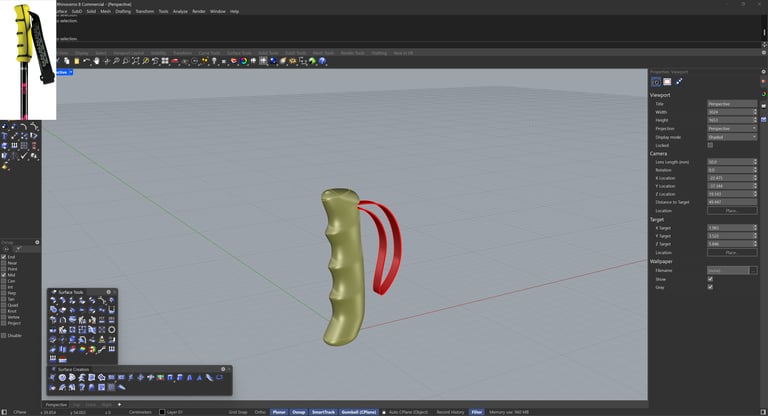Disable the End object snap
768x416 pixels.
4,257
